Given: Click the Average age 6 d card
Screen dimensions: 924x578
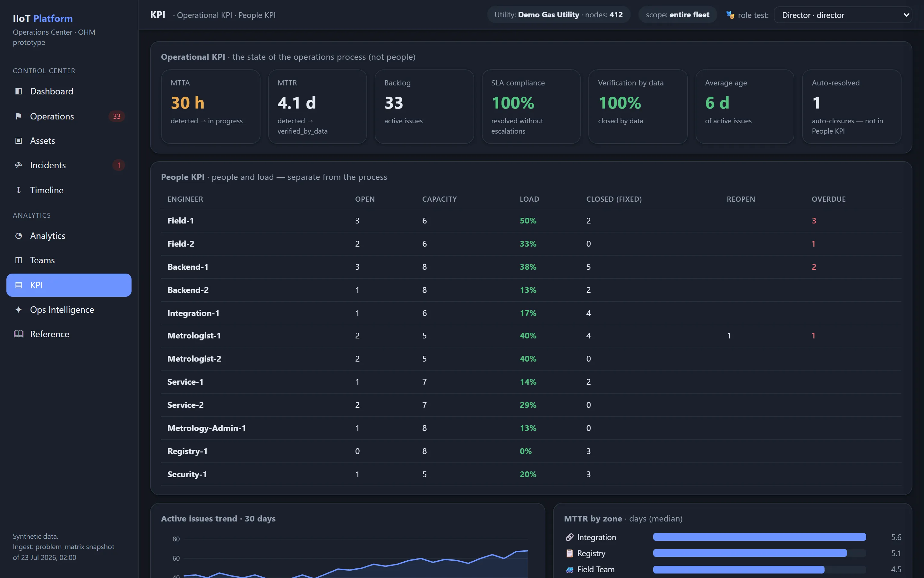Looking at the screenshot, I should click(x=745, y=107).
